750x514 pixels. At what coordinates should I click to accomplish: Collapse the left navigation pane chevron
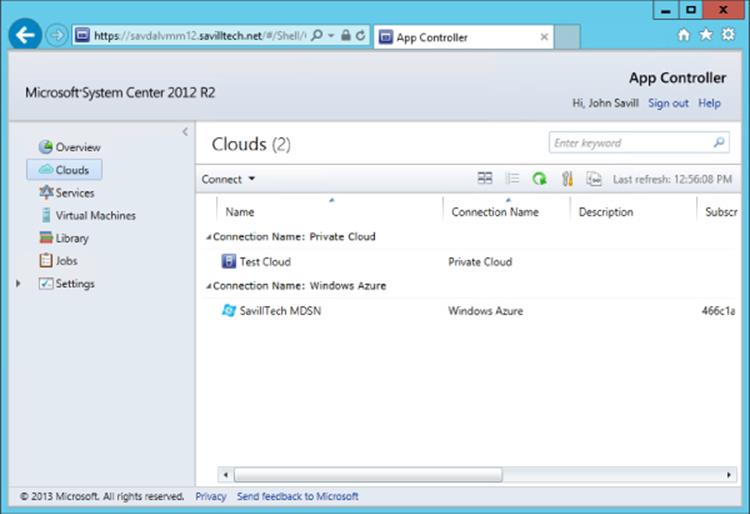(186, 132)
